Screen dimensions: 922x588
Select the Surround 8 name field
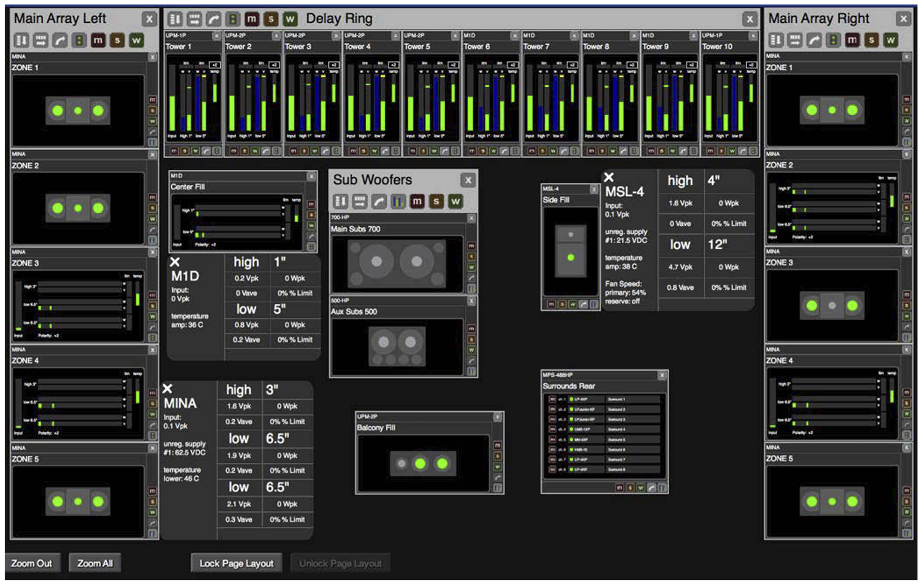point(633,470)
